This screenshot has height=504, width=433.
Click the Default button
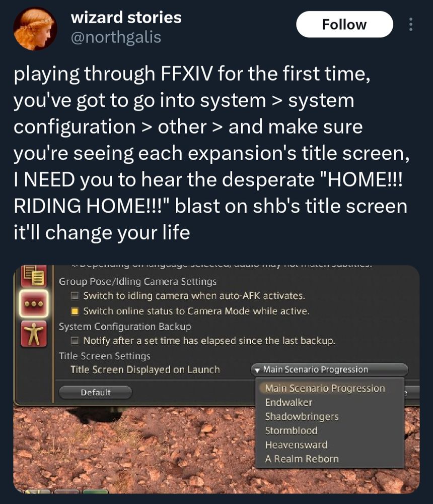(95, 393)
